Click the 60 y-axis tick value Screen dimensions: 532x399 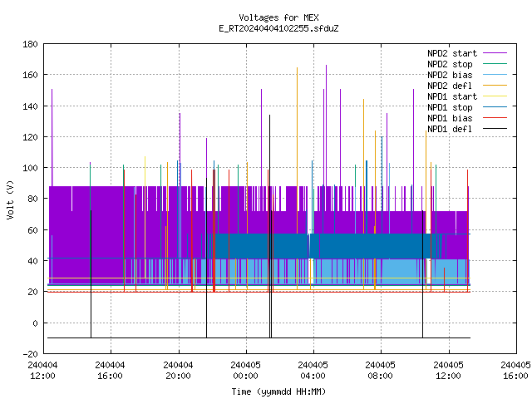tap(32, 230)
